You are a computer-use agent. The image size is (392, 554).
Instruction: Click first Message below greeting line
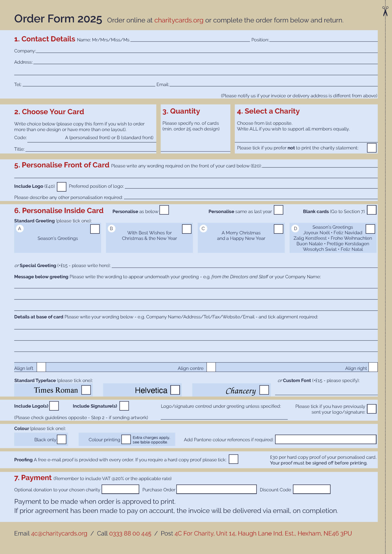[196, 285]
